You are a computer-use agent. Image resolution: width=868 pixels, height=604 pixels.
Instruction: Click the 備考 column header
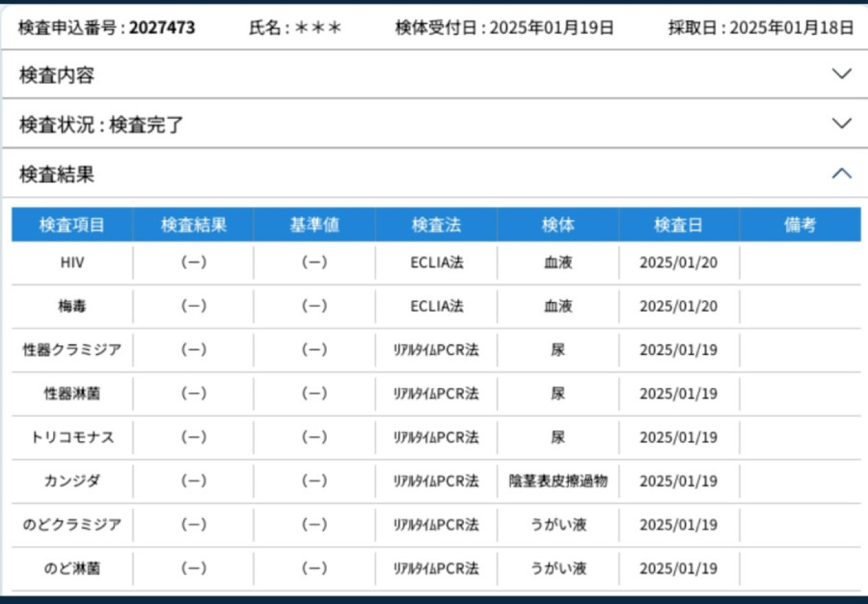800,225
